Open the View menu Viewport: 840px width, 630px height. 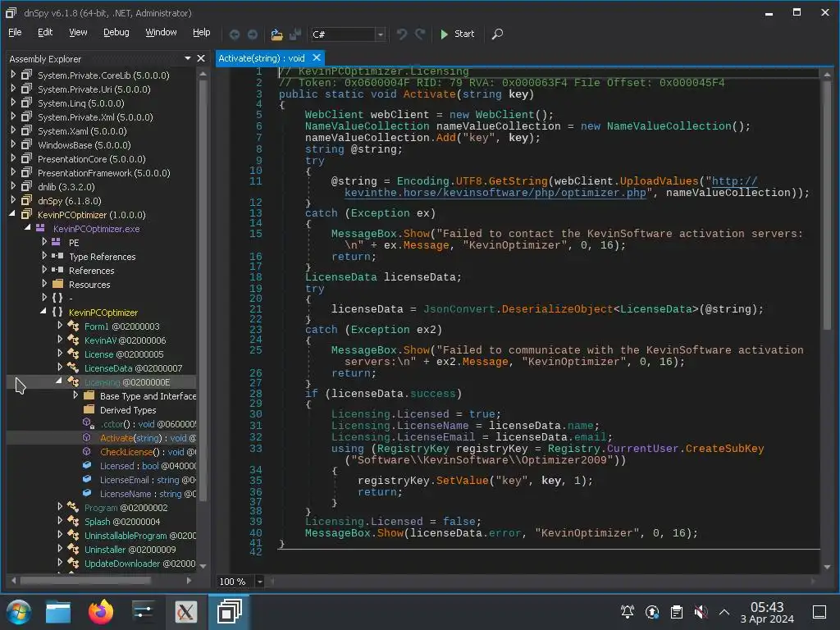tap(78, 32)
